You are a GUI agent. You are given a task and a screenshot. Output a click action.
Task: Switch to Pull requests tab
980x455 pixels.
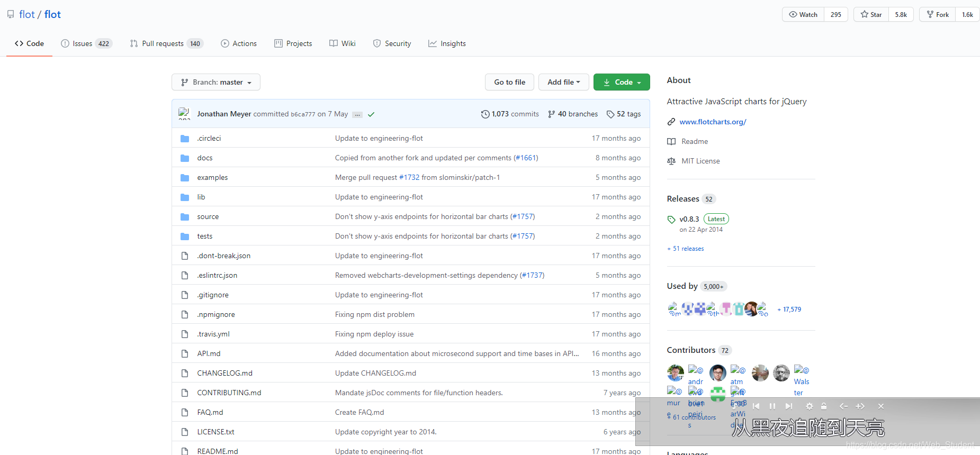(167, 43)
